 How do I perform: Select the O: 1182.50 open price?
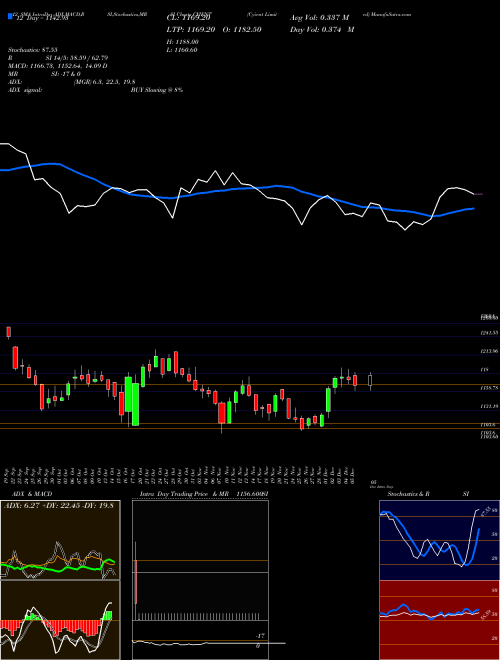click(240, 30)
